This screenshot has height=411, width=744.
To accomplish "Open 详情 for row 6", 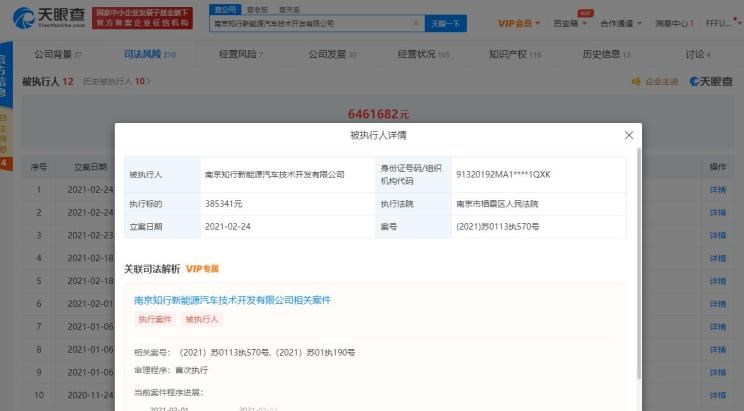I will [717, 304].
